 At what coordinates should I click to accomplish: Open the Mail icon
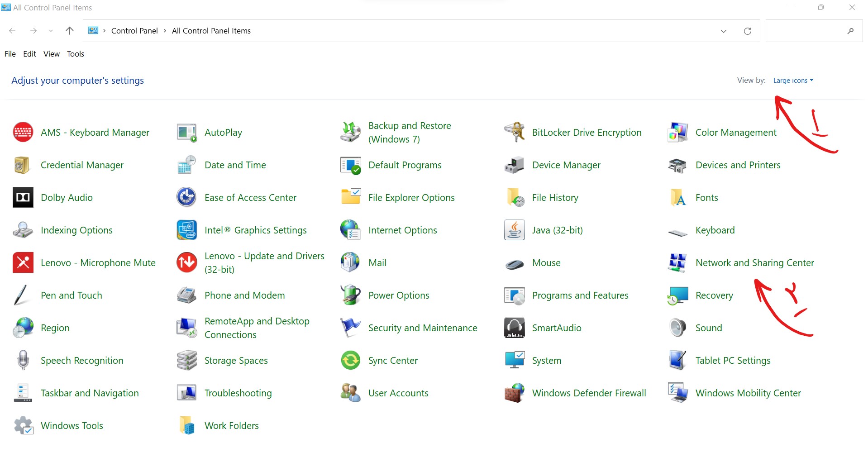point(351,262)
